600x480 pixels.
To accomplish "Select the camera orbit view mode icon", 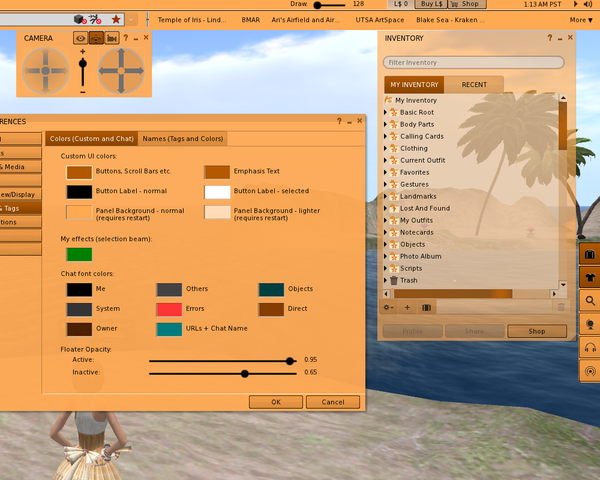I will point(97,38).
